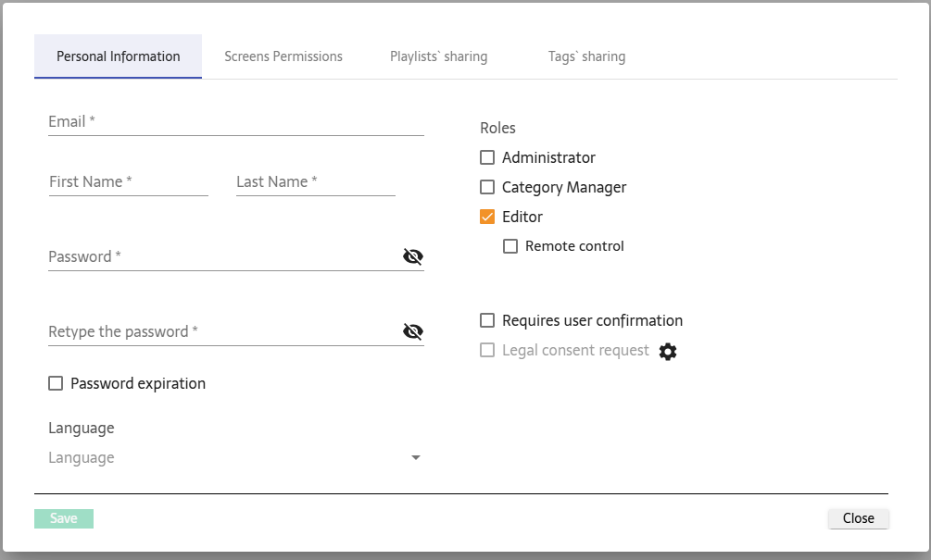Open the Language selection field
This screenshot has height=560, width=931.
222,457
